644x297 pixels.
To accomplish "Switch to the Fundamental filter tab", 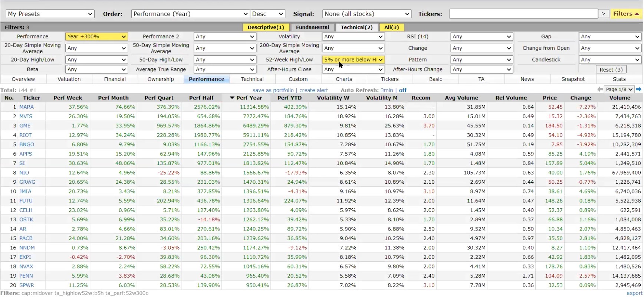I will pyautogui.click(x=312, y=27).
